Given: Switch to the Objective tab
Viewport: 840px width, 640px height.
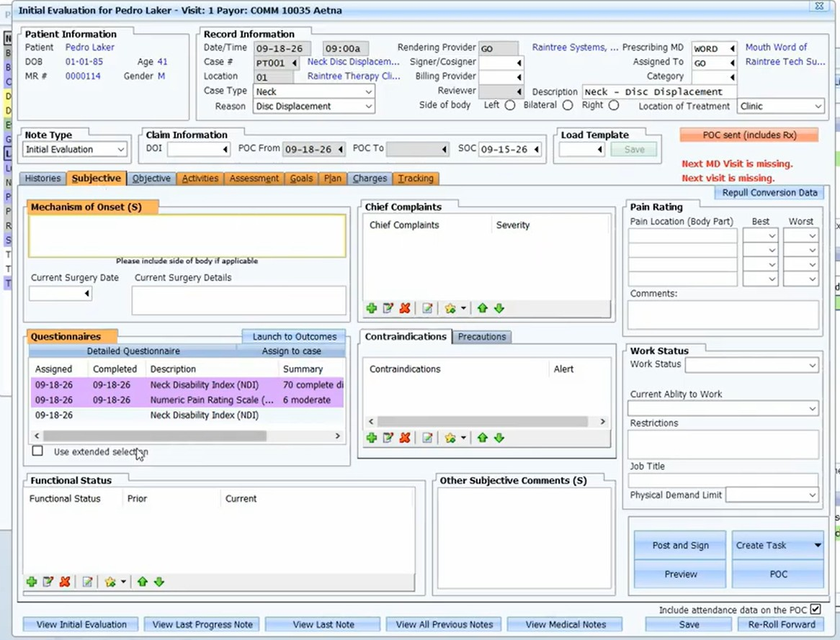Looking at the screenshot, I should (151, 179).
